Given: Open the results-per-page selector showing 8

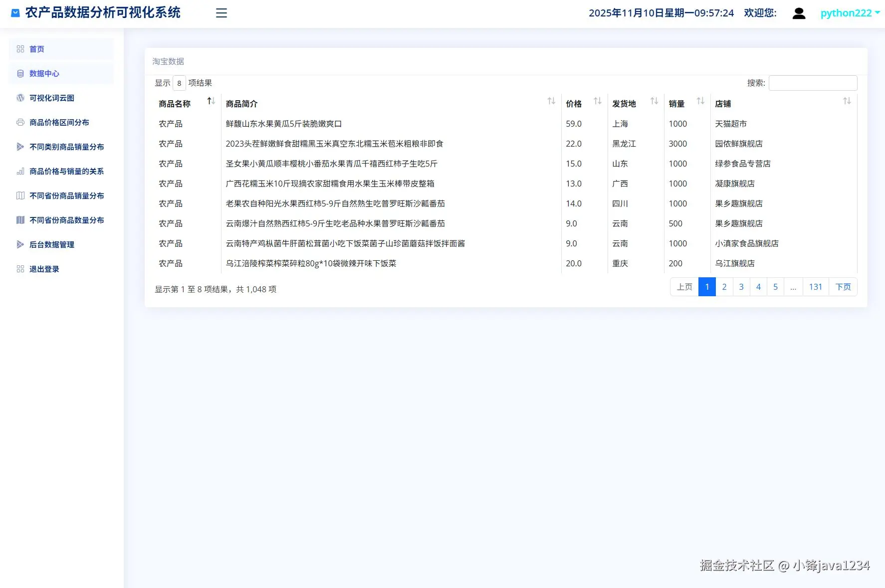Looking at the screenshot, I should [x=179, y=83].
